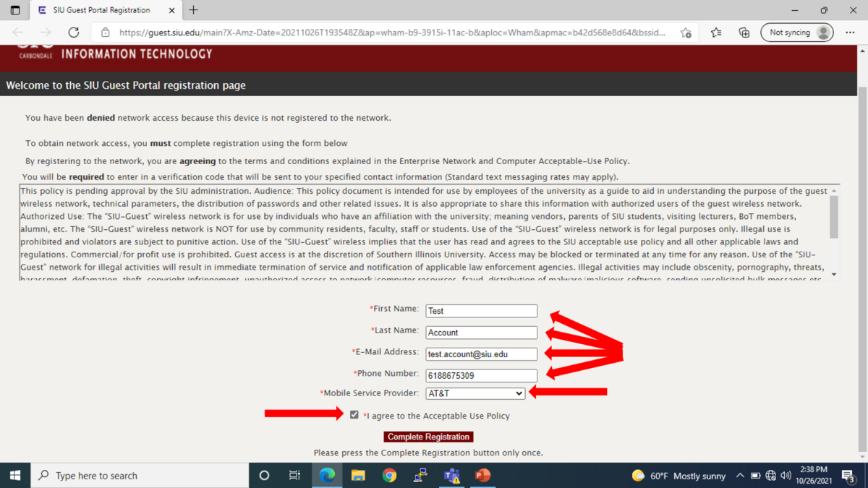Image resolution: width=868 pixels, height=488 pixels.
Task: Open Microsoft Teams from the taskbar
Action: 451,475
